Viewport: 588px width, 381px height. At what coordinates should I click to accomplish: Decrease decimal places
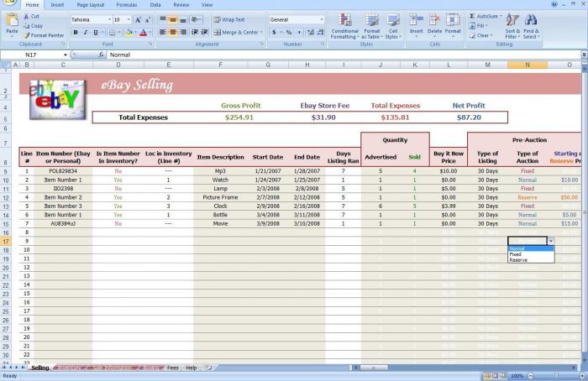coord(321,33)
